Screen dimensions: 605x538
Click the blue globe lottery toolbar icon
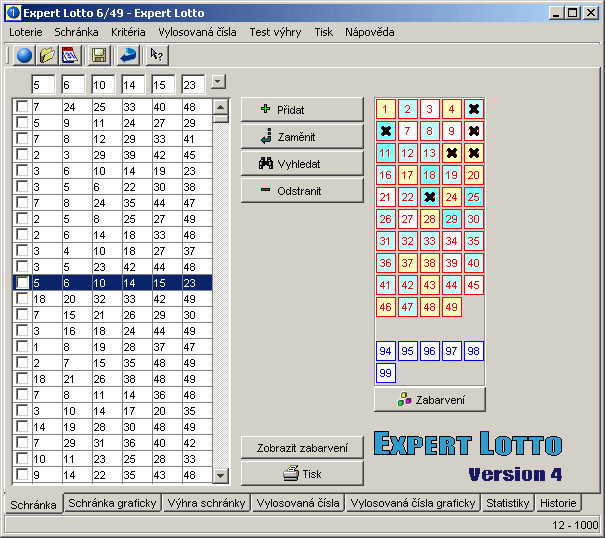pos(24,55)
